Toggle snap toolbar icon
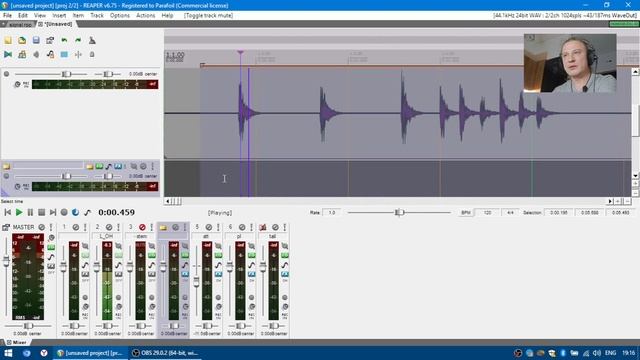This screenshot has width=640, height=360. coord(78,54)
